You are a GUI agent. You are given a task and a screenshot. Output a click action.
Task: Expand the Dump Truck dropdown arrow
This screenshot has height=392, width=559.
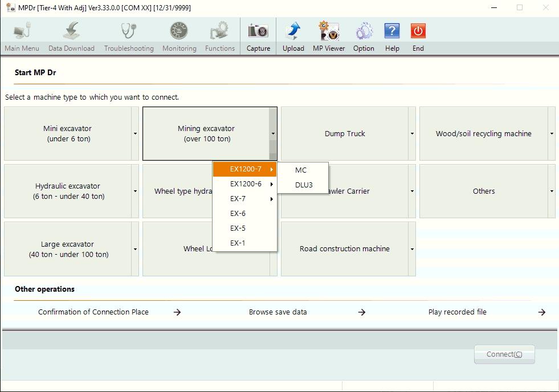click(412, 134)
